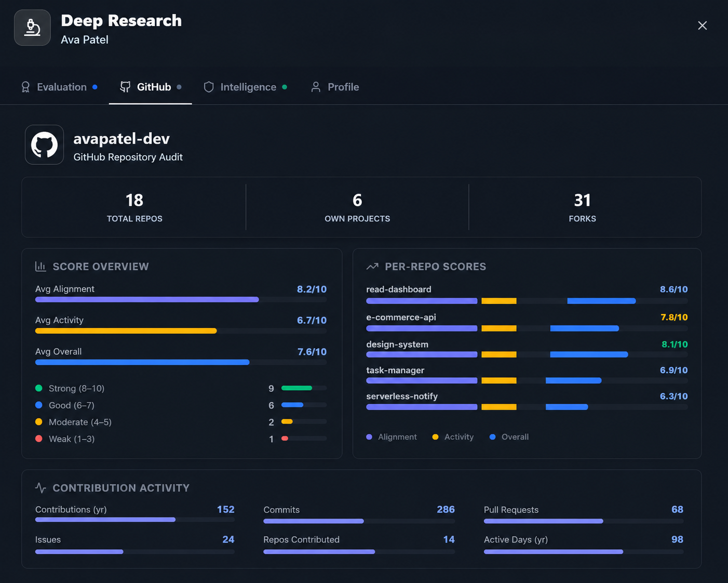Image resolution: width=728 pixels, height=583 pixels.
Task: Click the Repos Contributed progress bar
Action: click(359, 552)
